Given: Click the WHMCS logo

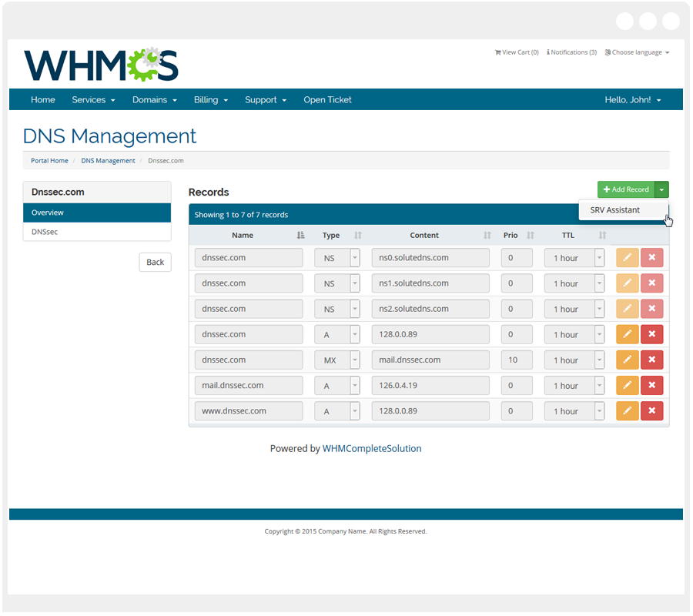Looking at the screenshot, I should (x=101, y=65).
